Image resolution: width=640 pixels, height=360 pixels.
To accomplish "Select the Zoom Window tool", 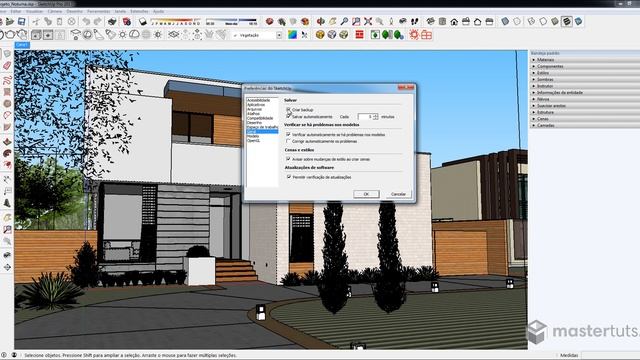I will [x=356, y=21].
